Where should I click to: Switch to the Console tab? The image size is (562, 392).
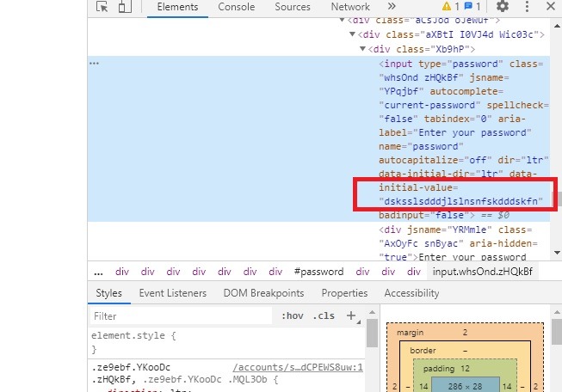tap(236, 7)
